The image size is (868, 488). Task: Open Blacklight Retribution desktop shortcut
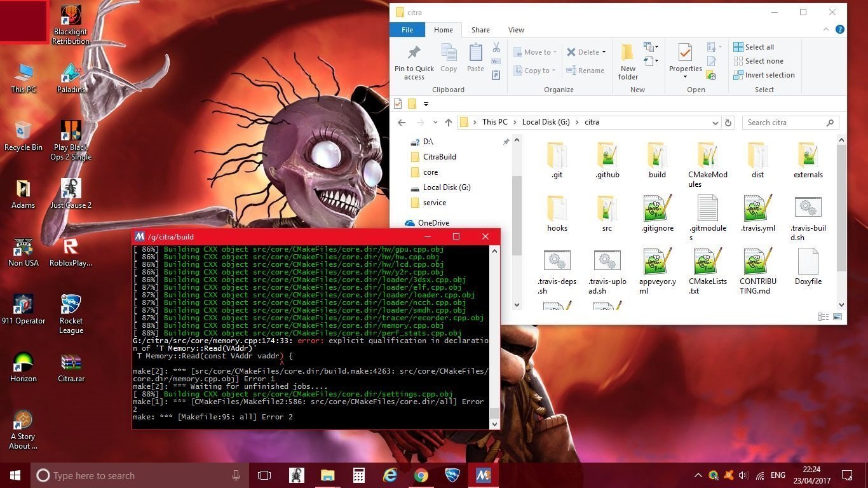point(71,25)
